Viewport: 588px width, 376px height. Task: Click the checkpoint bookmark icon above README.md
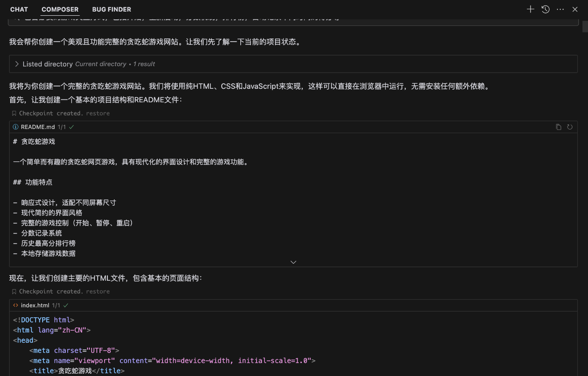coord(14,113)
